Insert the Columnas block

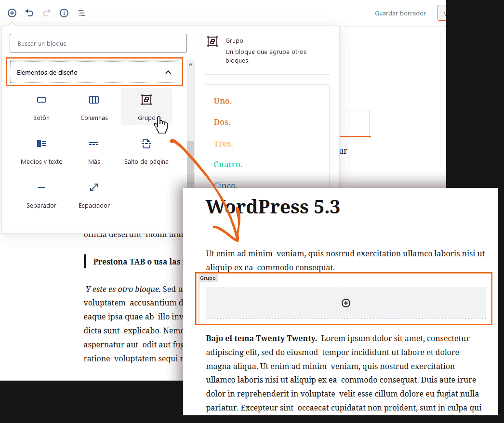(94, 107)
